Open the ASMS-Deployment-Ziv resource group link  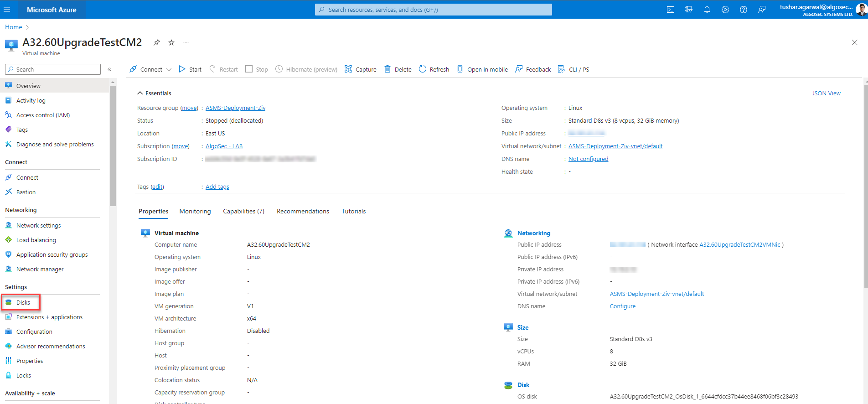tap(235, 108)
